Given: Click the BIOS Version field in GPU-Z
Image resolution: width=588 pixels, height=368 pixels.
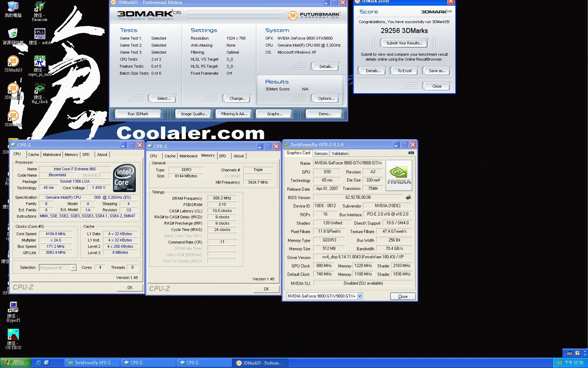Looking at the screenshot, I should 358,197.
